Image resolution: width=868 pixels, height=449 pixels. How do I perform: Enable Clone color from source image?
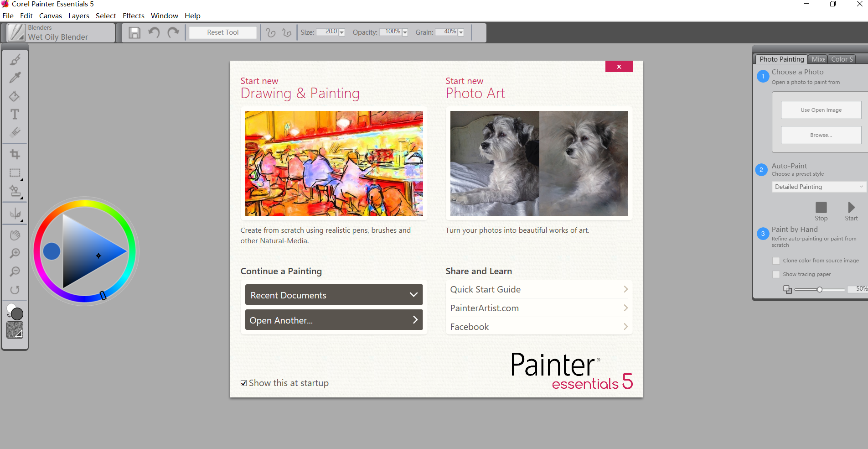pos(776,261)
